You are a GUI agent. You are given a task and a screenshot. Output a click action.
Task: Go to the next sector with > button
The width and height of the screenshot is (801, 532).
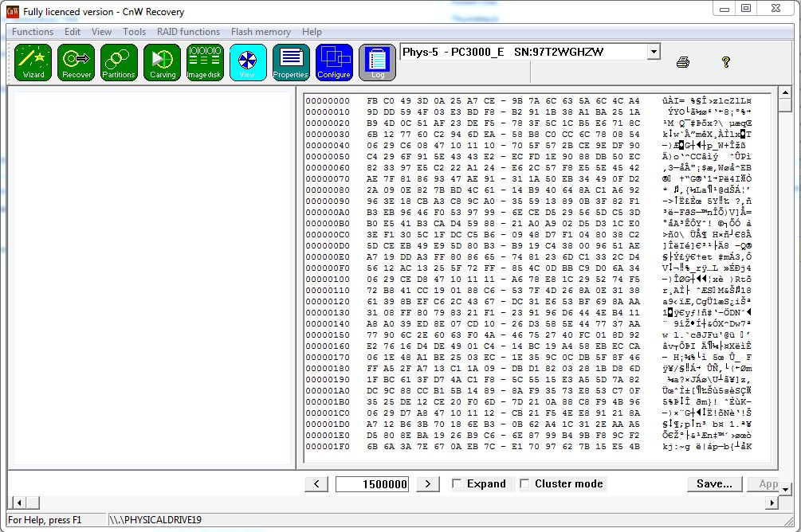(x=428, y=483)
